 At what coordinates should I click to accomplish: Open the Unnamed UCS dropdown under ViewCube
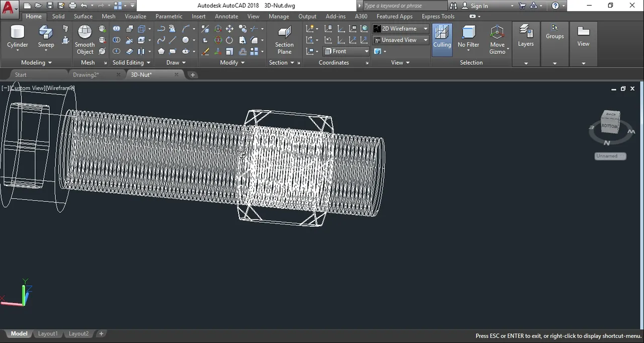point(610,156)
